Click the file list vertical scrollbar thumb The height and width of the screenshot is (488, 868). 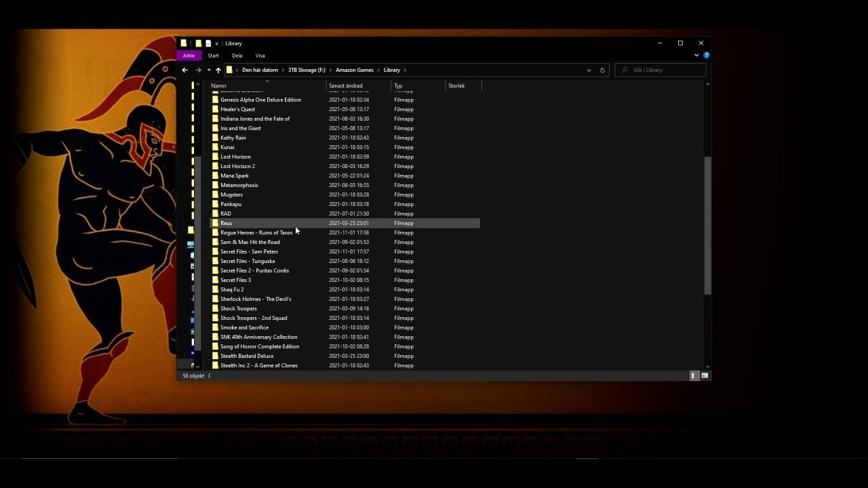click(x=707, y=226)
